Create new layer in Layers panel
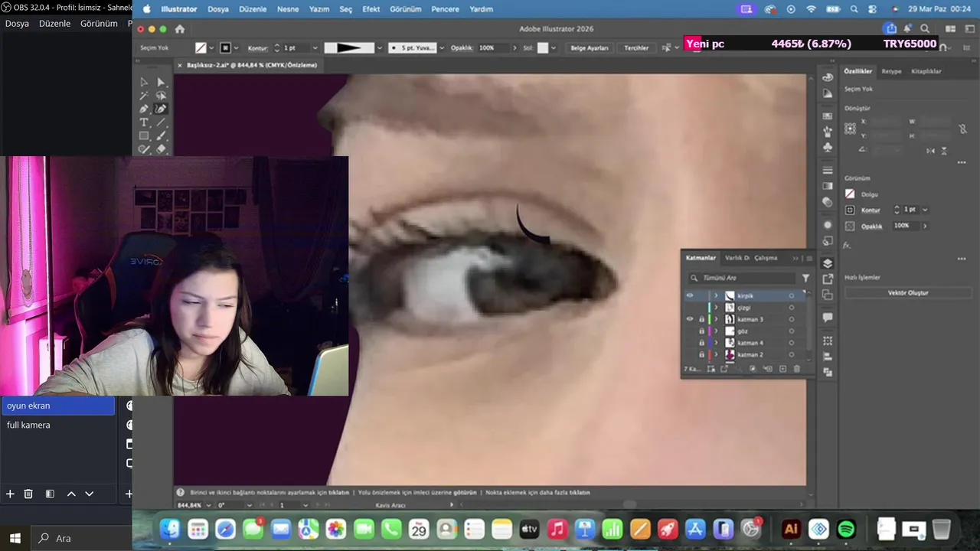Viewport: 980px width, 551px height. point(782,369)
